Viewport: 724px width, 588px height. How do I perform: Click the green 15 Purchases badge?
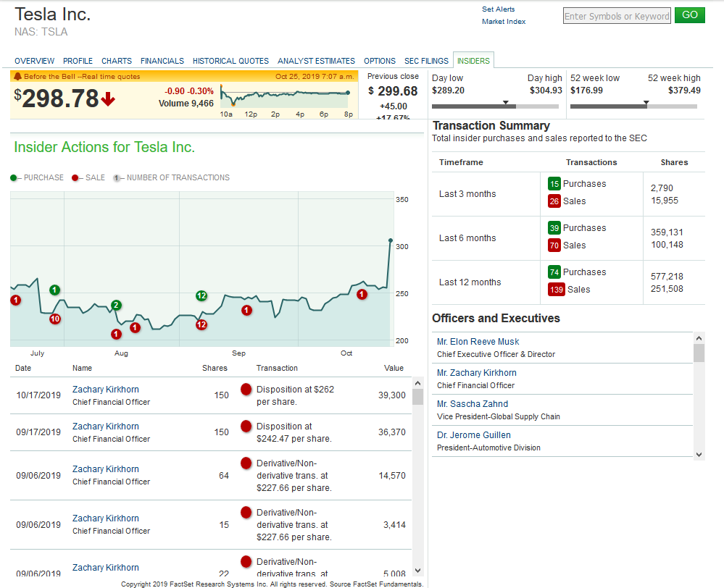point(554,184)
